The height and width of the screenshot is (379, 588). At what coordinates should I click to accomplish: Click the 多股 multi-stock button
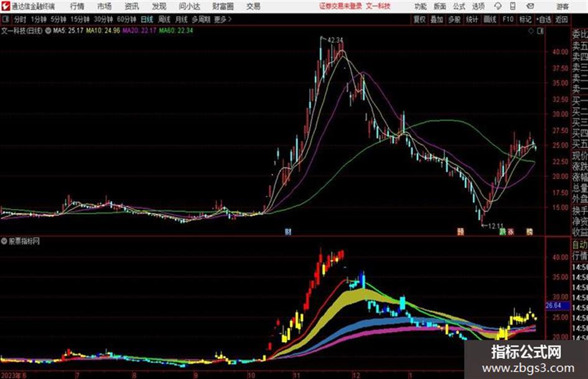[454, 19]
